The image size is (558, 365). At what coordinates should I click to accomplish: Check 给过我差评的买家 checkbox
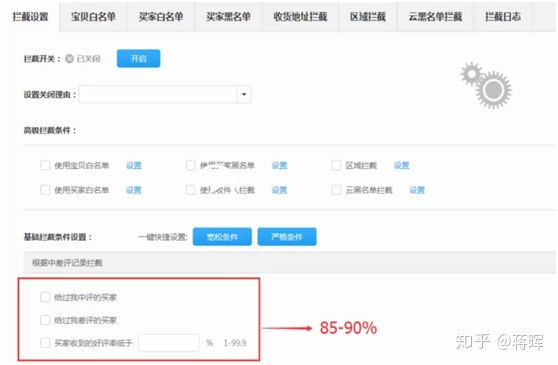click(x=45, y=320)
